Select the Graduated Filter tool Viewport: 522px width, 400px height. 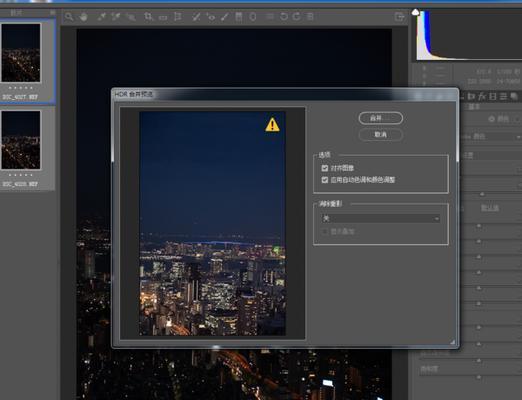(x=239, y=17)
